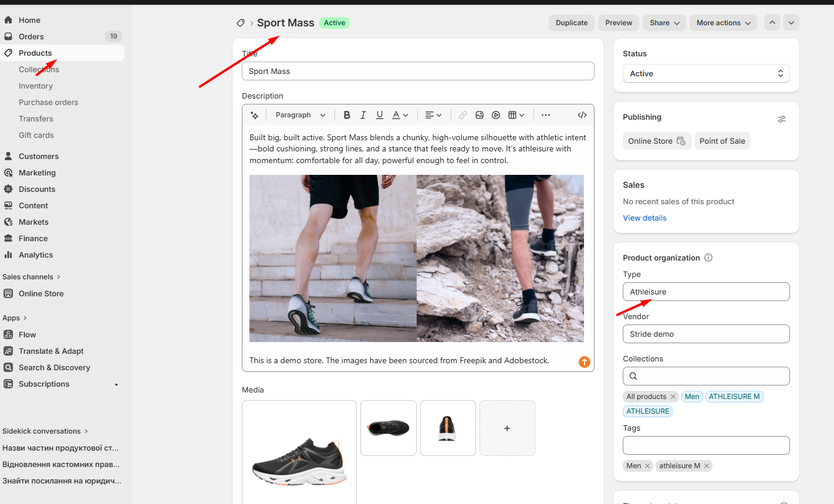Go to previous product arrow

click(x=772, y=23)
